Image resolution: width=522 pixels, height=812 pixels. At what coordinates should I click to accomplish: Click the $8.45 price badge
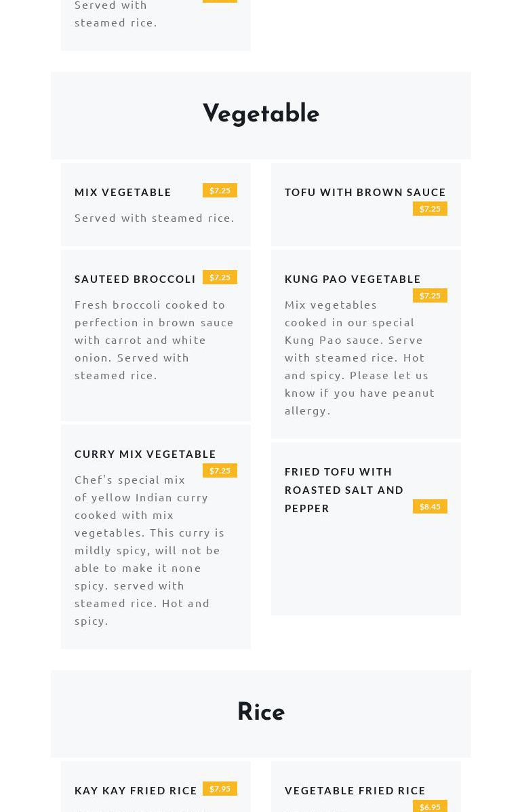(x=430, y=507)
